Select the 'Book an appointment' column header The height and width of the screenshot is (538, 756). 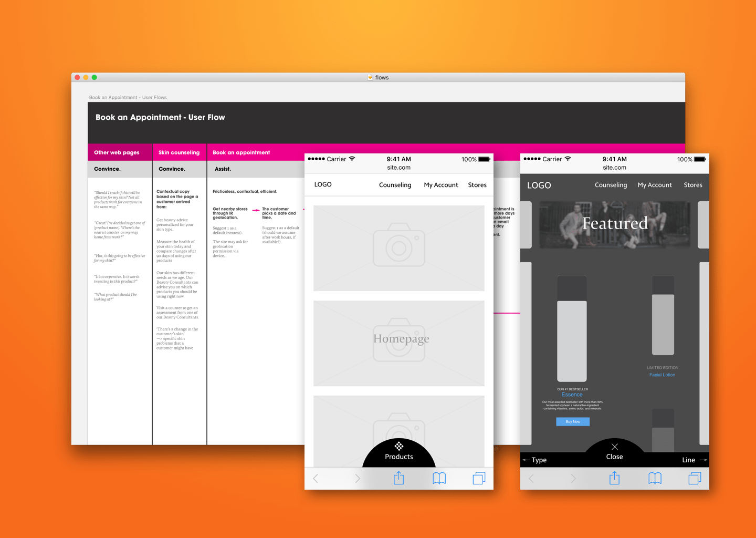pos(241,152)
